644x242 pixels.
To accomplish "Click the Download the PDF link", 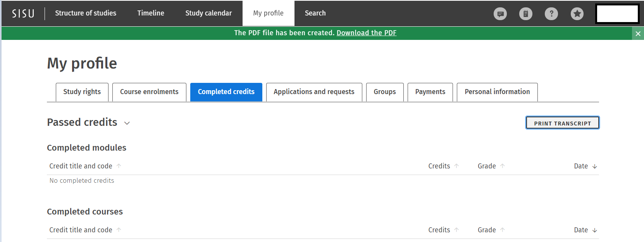I will [366, 33].
